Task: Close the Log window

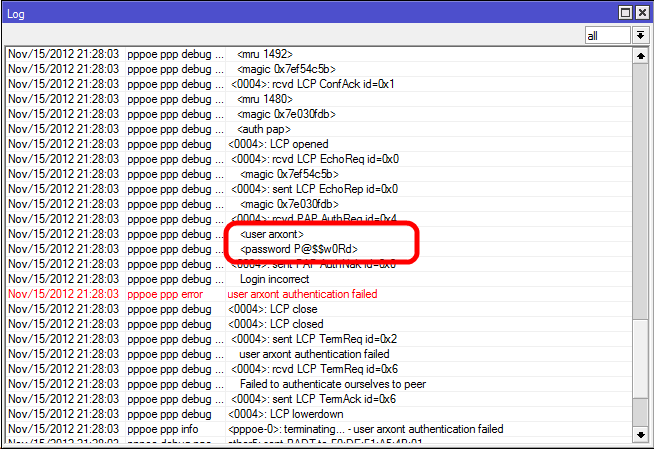Action: (642, 11)
